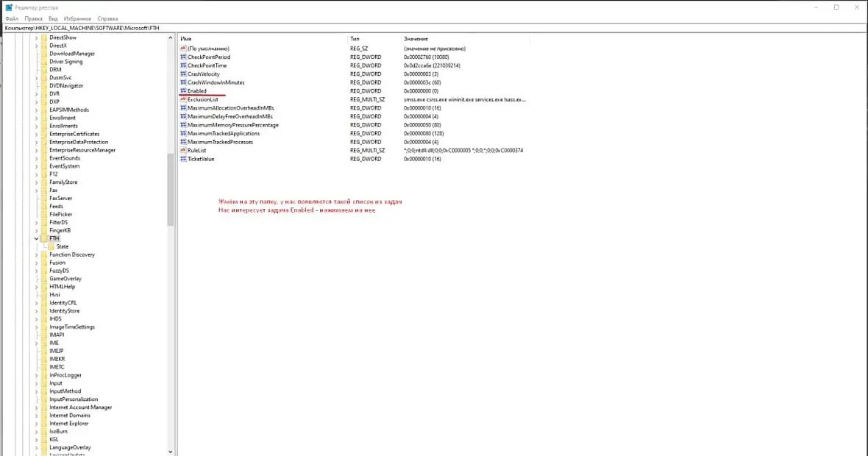The image size is (868, 456).
Task: Select the MaximumMemoryPressurePercentage value icon
Action: [x=183, y=125]
